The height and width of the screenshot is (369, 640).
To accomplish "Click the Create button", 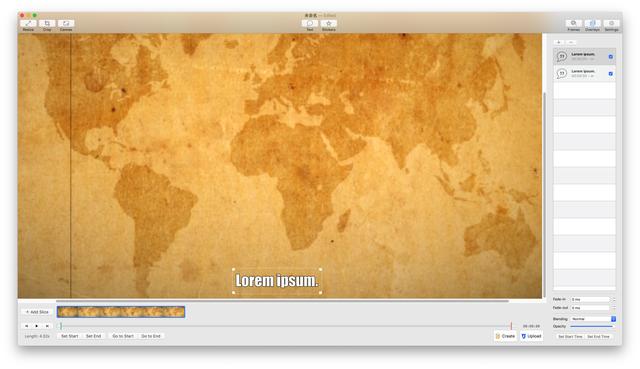I will click(x=505, y=336).
